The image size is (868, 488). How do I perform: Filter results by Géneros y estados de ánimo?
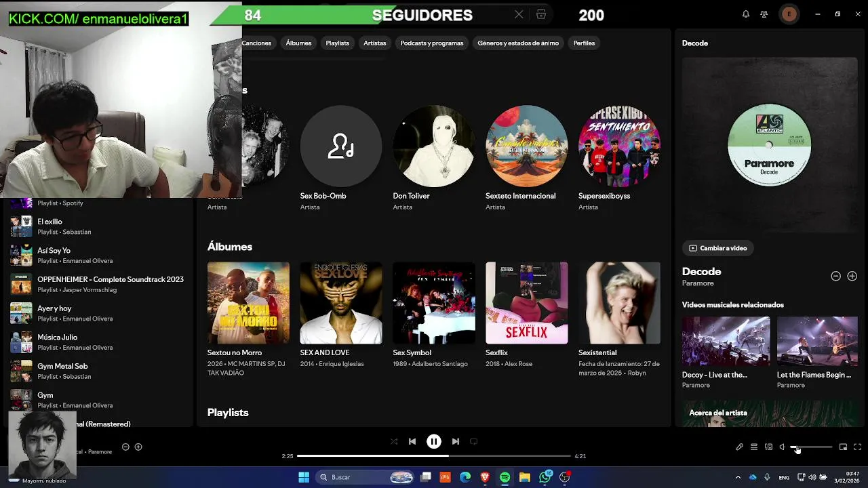coord(518,43)
